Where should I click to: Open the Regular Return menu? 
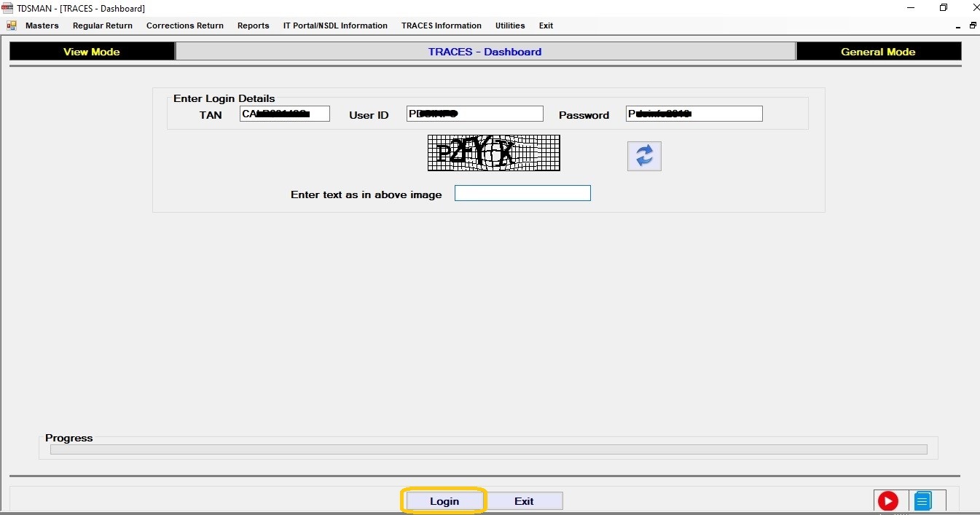[103, 25]
